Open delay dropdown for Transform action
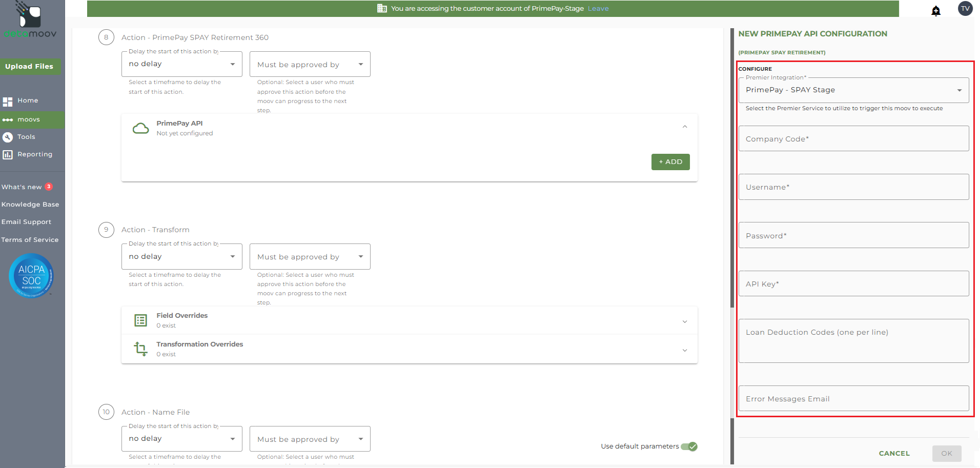This screenshot has height=468, width=980. pos(182,256)
